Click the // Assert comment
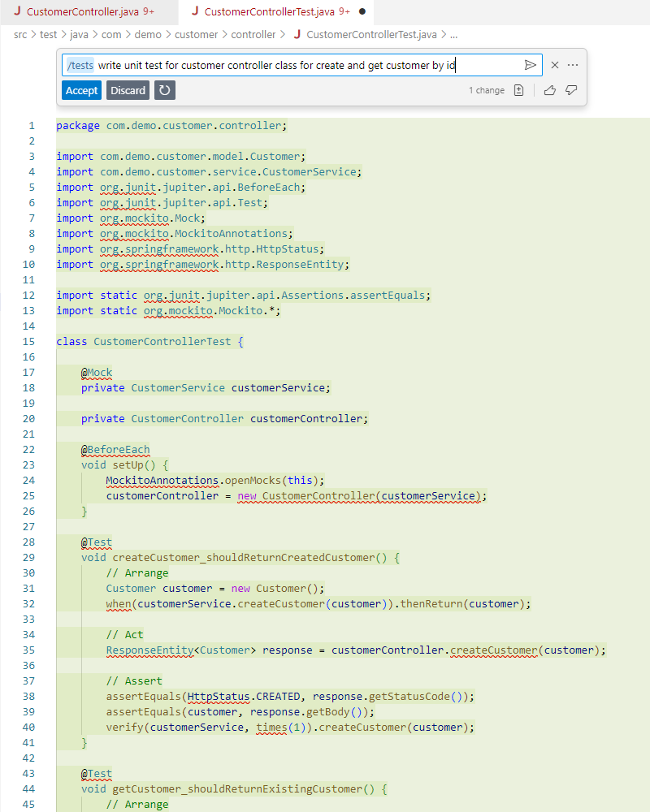Screen dimensions: 650x812 [134, 681]
